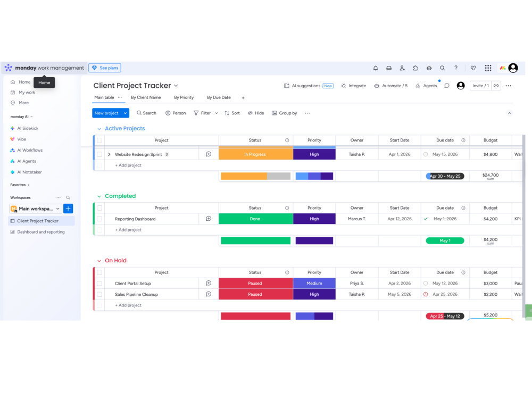Collapse the On Hold group
The height and width of the screenshot is (399, 532).
tap(99, 261)
